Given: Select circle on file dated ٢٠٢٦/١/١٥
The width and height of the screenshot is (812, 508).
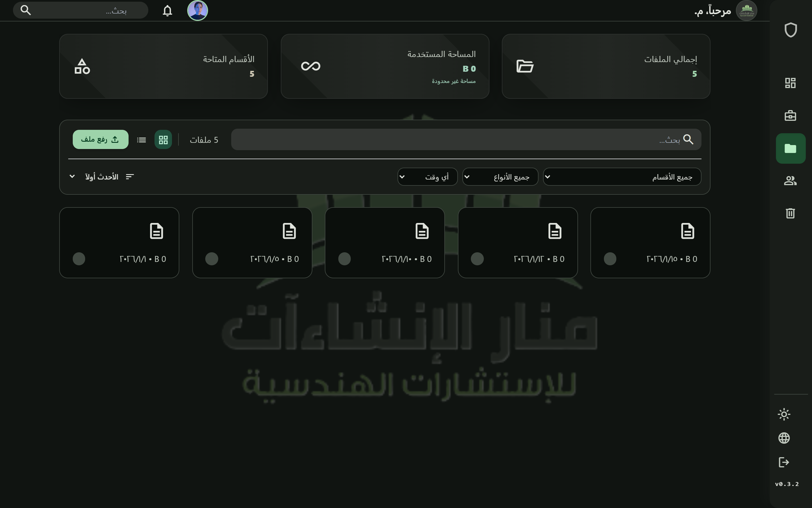Looking at the screenshot, I should (610, 259).
